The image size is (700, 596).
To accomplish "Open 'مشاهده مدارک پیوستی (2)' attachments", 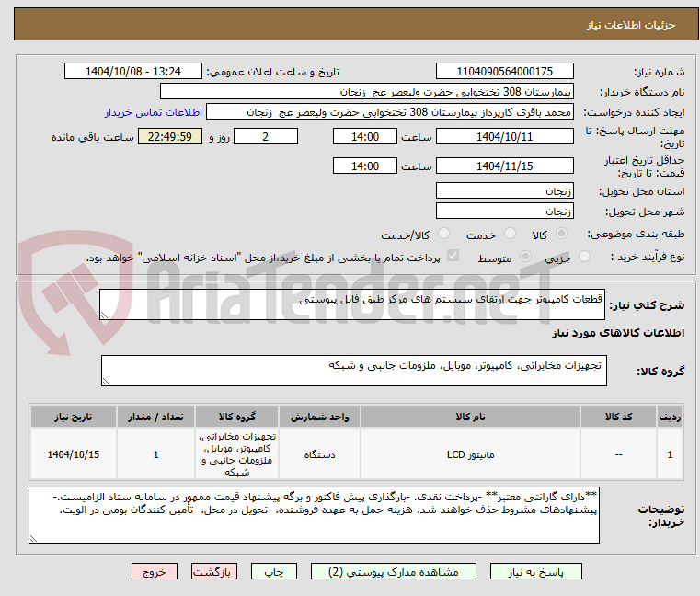I will (394, 571).
